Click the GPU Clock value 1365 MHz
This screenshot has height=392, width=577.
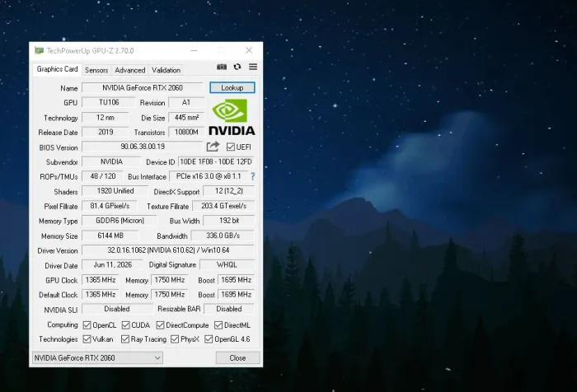coord(101,280)
